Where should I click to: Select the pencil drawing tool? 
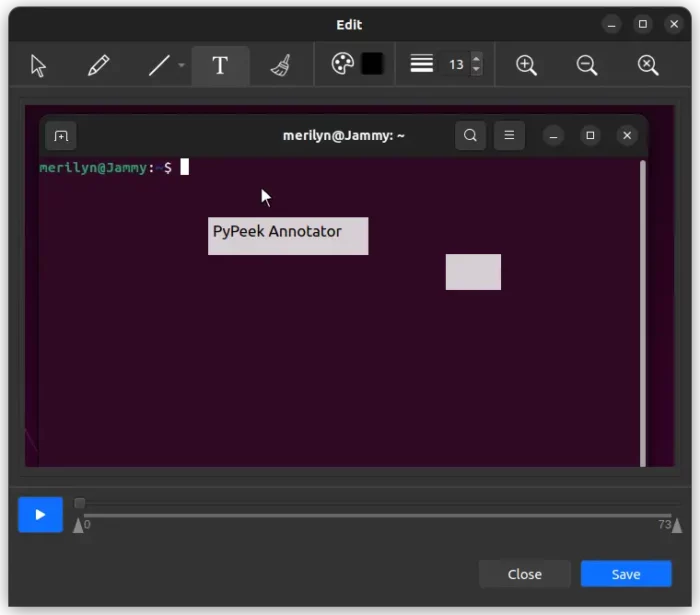point(98,65)
